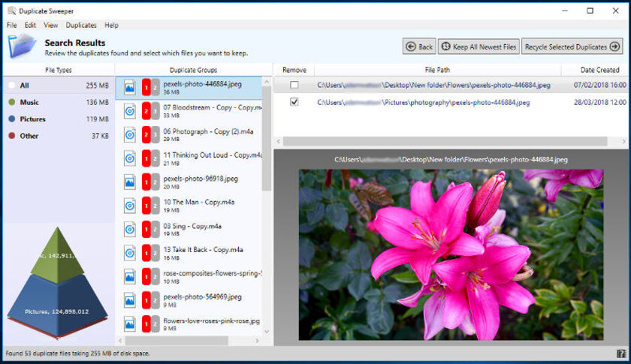Click the Remove column header
Image resolution: width=631 pixels, height=364 pixels.
pos(294,70)
